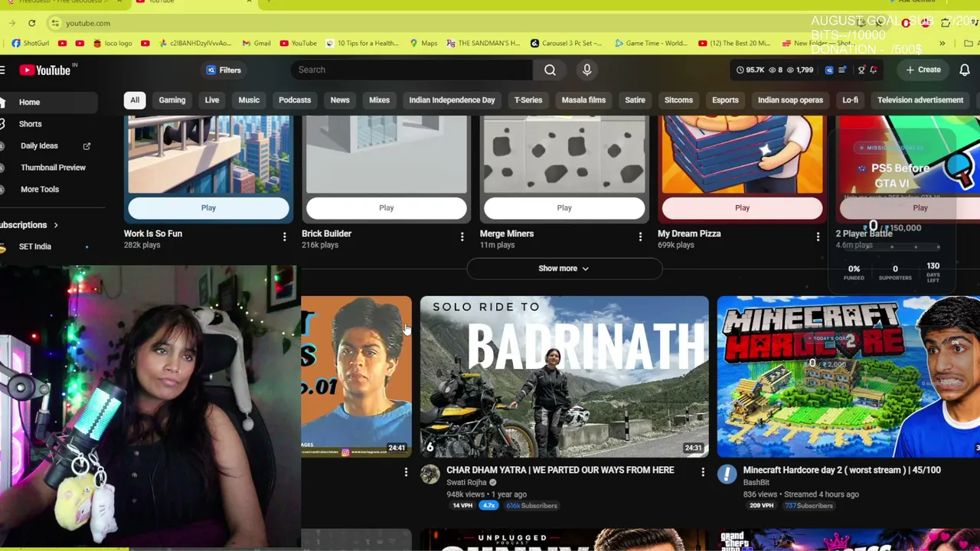This screenshot has width=980, height=551.
Task: Play the My Dream Pizza game
Action: pos(742,208)
